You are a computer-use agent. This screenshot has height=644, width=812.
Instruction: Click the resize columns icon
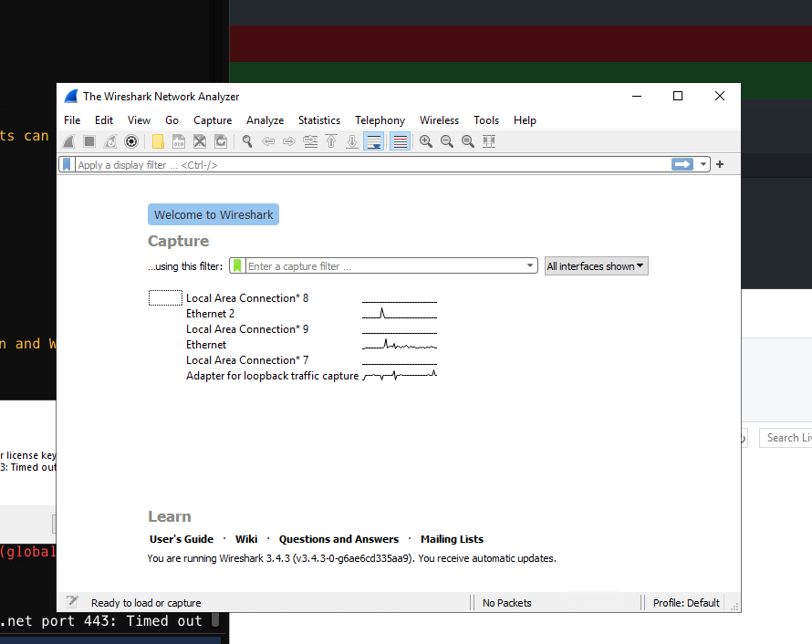(489, 141)
